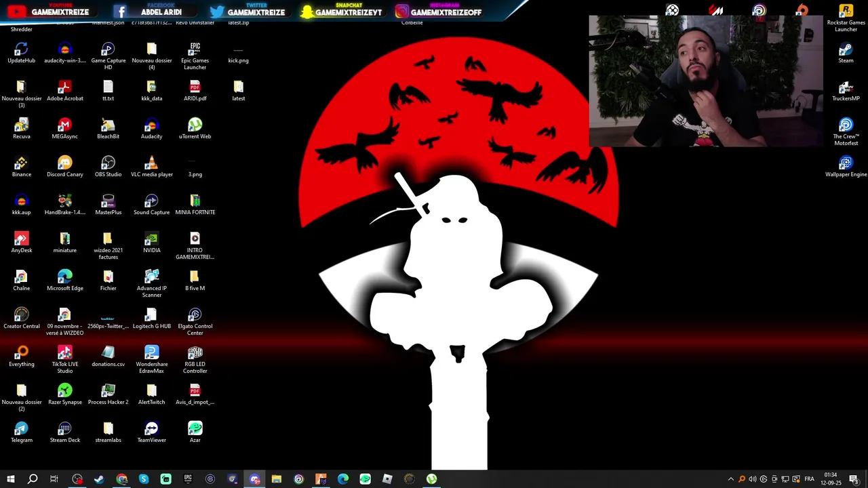868x488 pixels.
Task: Select the wizdeo 2021 factures folder
Action: (x=108, y=246)
